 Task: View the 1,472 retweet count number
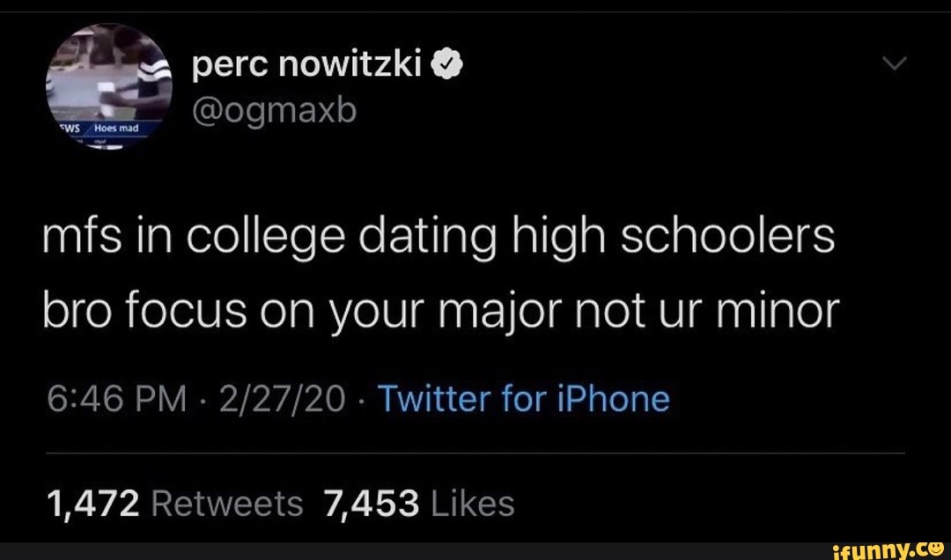click(x=93, y=504)
